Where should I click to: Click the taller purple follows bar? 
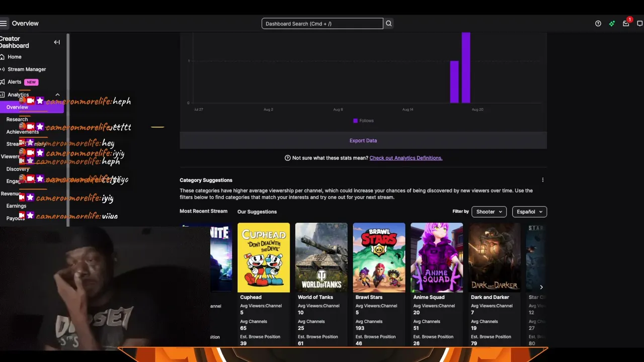coord(466,68)
